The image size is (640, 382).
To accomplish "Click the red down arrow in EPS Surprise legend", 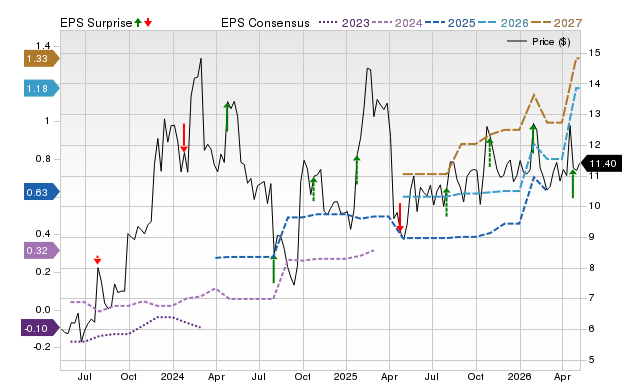I will pos(148,23).
